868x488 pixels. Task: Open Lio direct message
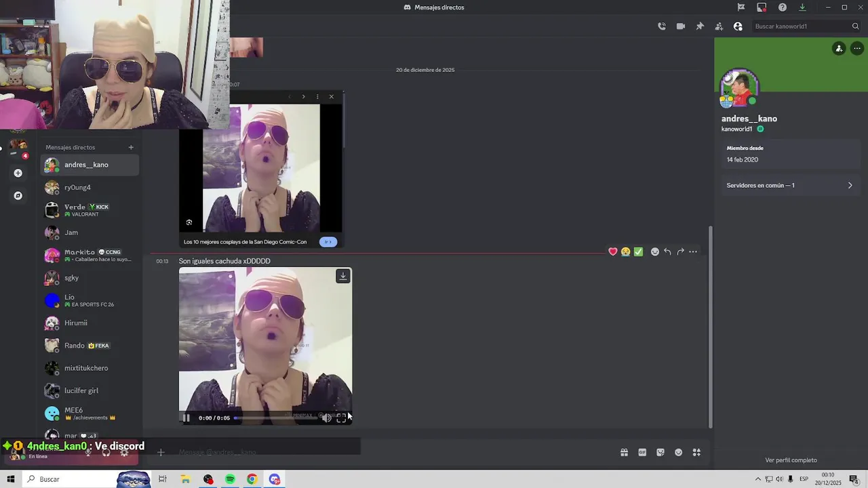coord(90,300)
